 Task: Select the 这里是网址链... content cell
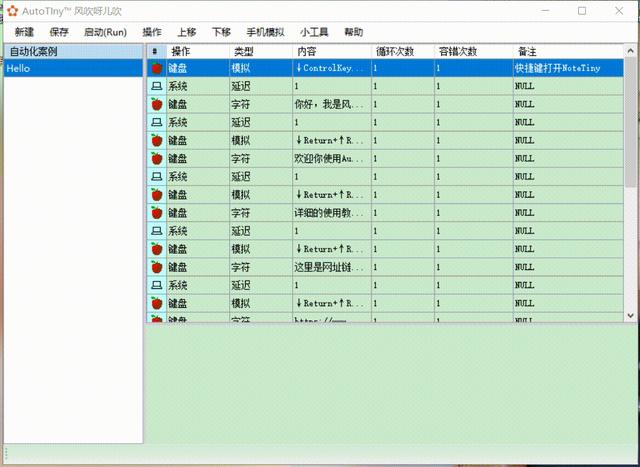(332, 267)
